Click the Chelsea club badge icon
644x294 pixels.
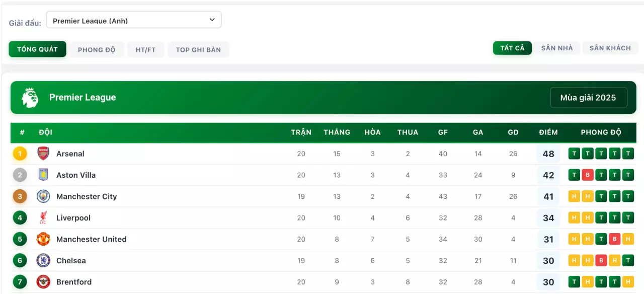click(44, 261)
